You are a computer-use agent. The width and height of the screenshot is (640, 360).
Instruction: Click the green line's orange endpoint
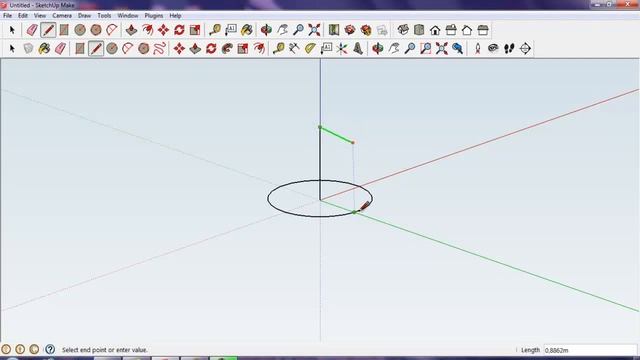353,142
